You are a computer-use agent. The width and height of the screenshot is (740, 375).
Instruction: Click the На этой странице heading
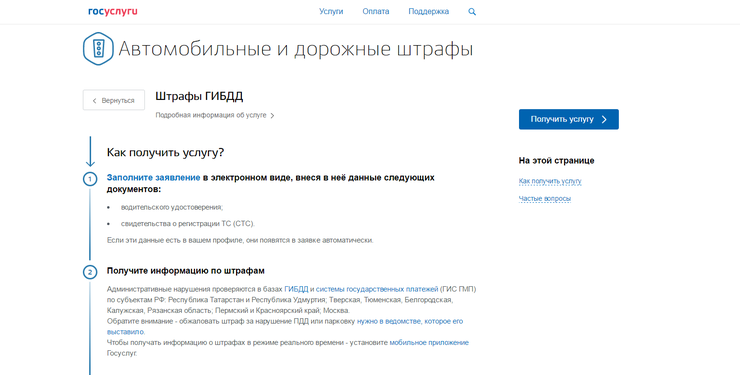pyautogui.click(x=556, y=161)
